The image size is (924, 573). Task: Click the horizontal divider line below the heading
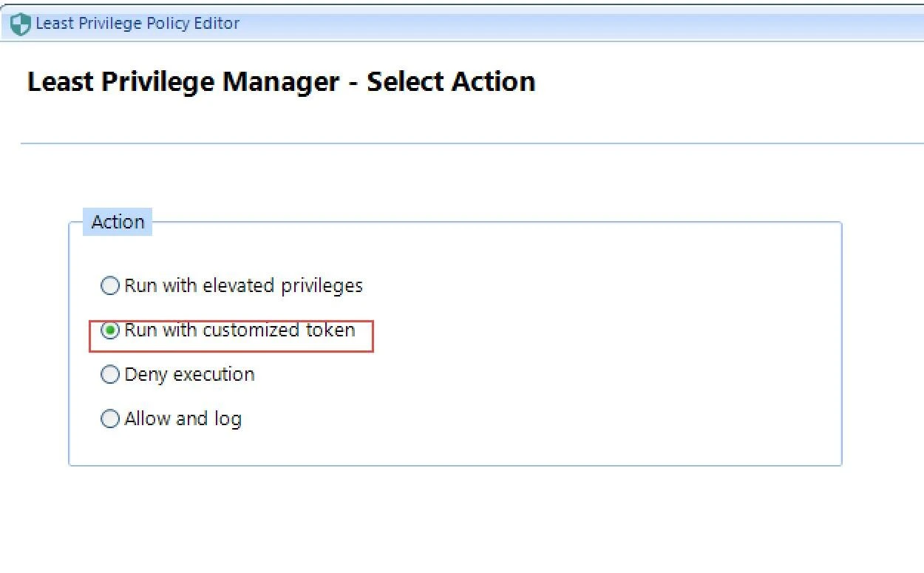pos(473,143)
